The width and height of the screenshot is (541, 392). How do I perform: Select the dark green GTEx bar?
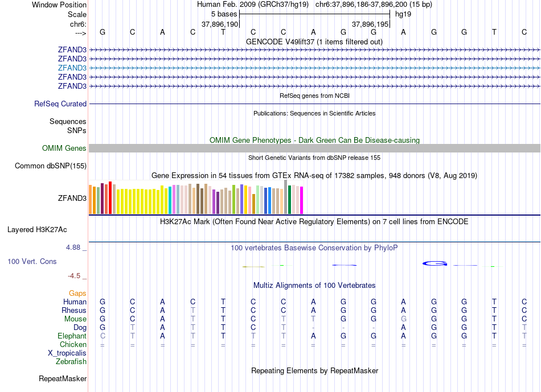pyautogui.click(x=289, y=200)
